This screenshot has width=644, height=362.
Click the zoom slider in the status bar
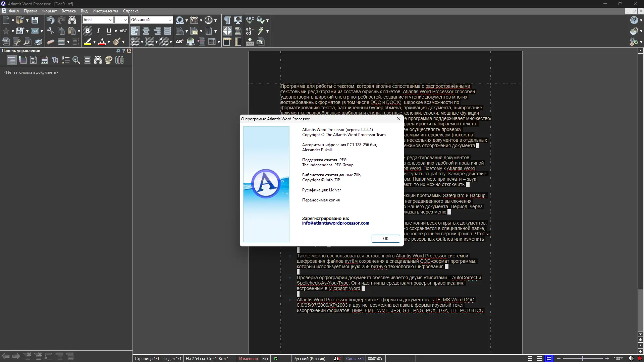[583, 359]
